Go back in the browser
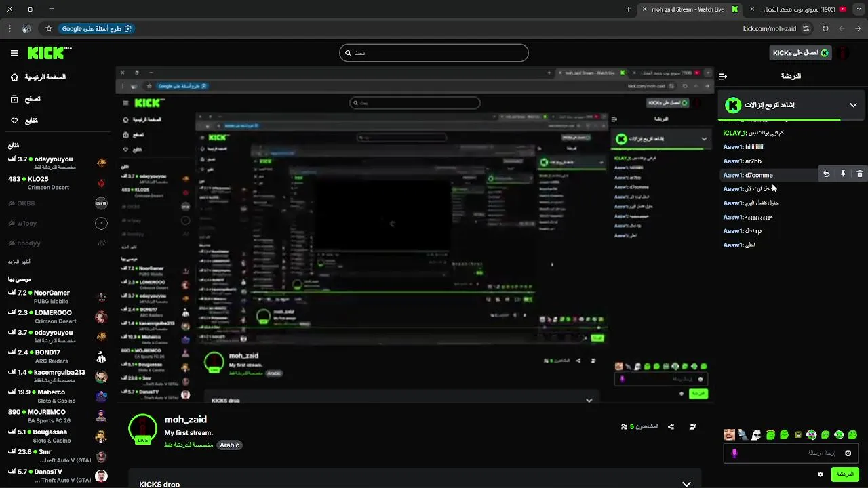This screenshot has width=868, height=488. tap(858, 28)
